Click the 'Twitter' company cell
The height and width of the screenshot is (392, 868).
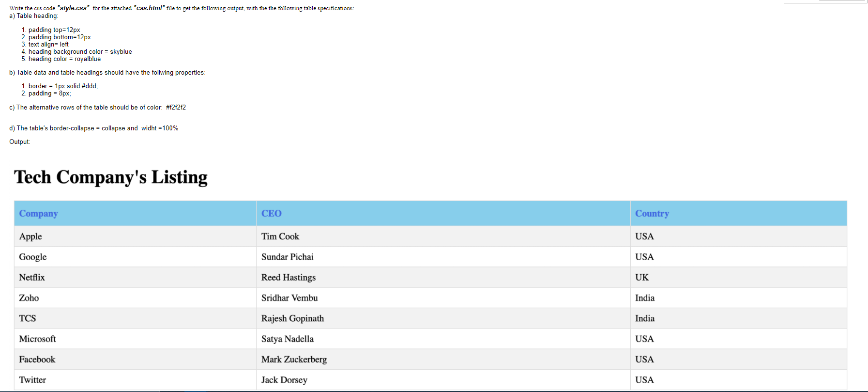click(135, 380)
